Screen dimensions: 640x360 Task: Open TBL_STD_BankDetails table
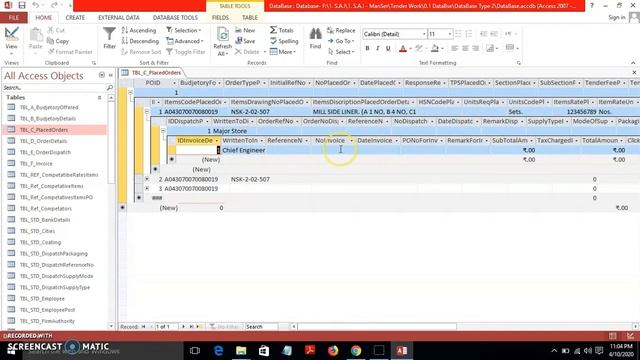(45, 220)
